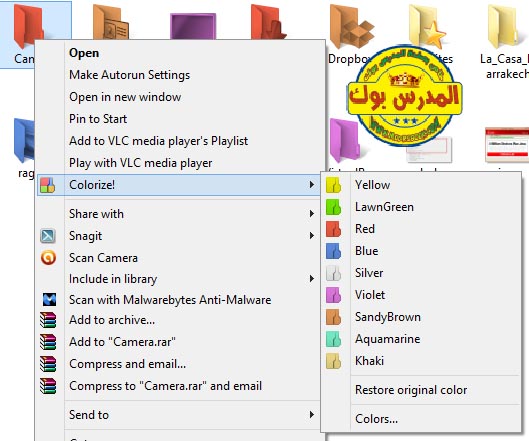Click WinRAR icon beside Add to archive
The image size is (529, 441).
(x=48, y=320)
